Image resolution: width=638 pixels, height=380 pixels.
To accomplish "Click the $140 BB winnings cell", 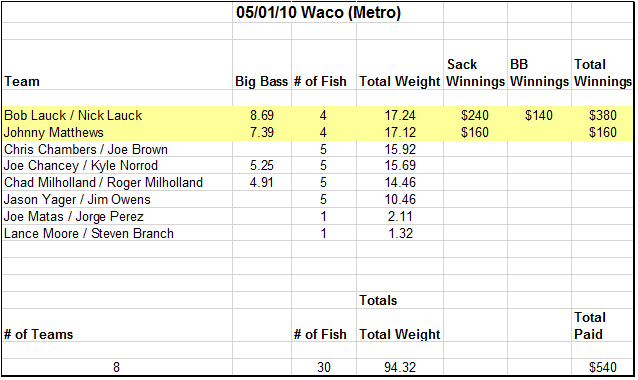I will click(539, 116).
